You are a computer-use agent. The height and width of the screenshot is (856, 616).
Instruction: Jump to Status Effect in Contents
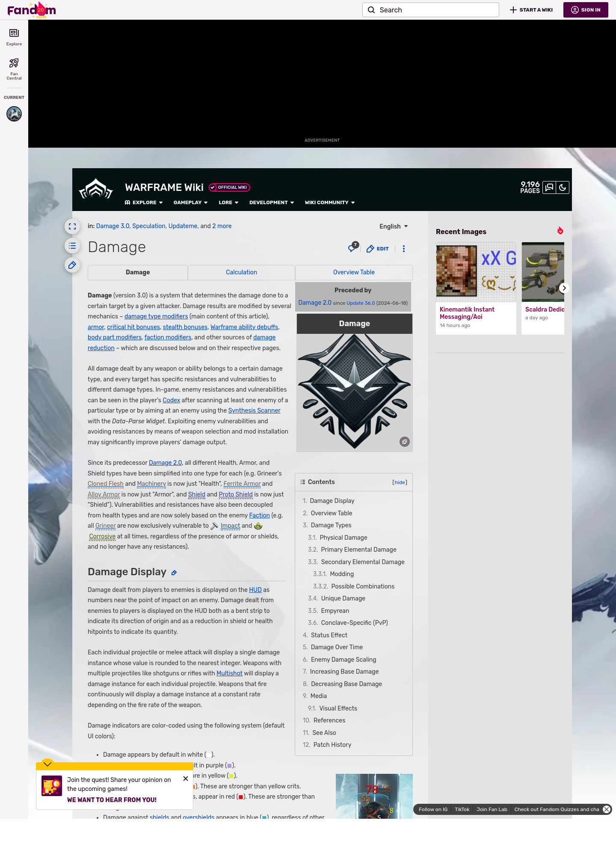[329, 635]
